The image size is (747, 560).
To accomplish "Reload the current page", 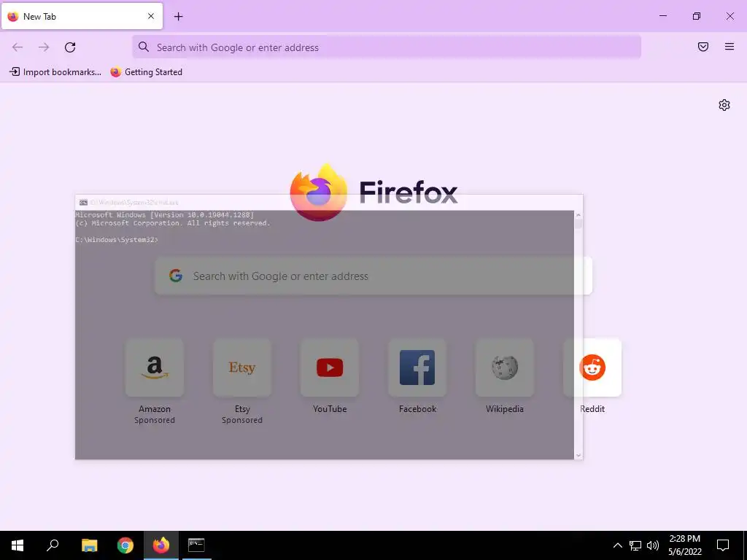I will point(70,47).
